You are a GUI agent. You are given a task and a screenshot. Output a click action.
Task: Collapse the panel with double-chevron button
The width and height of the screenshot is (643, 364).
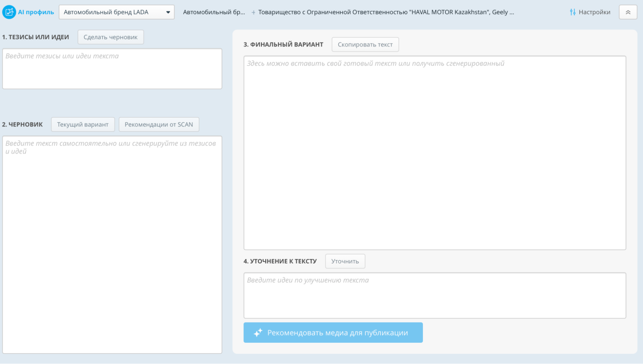[x=628, y=12]
